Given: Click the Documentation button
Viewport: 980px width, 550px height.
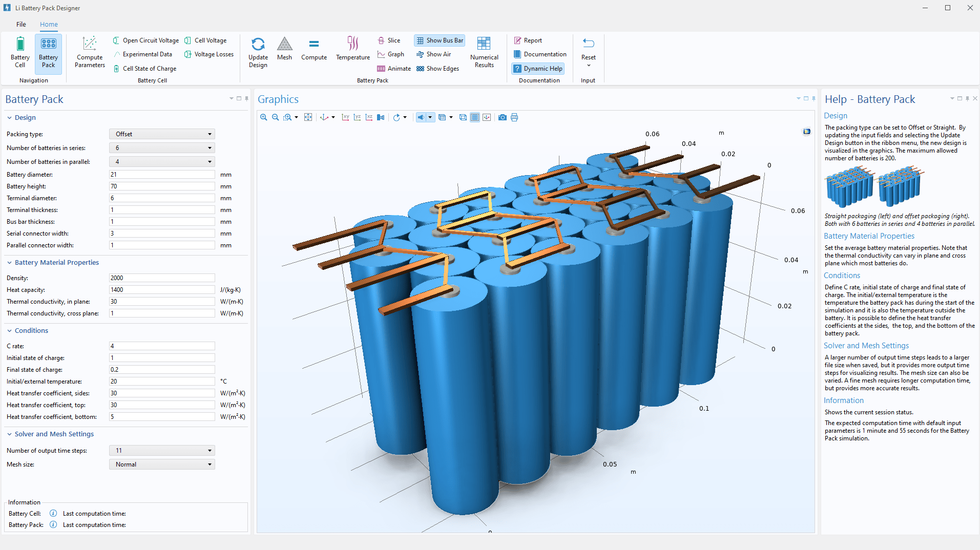Looking at the screenshot, I should (540, 54).
